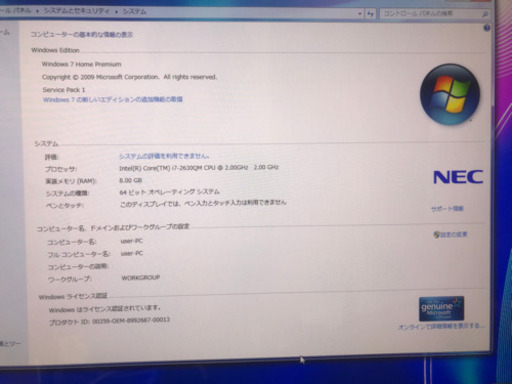Select Windows はライセンス認証されています text
512x384 pixels.
pyautogui.click(x=105, y=309)
